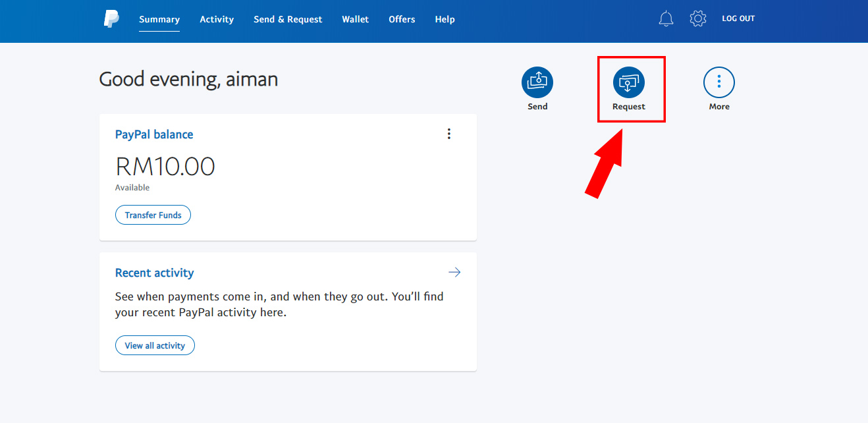The image size is (868, 423).
Task: Click the Request money icon
Action: click(x=629, y=82)
